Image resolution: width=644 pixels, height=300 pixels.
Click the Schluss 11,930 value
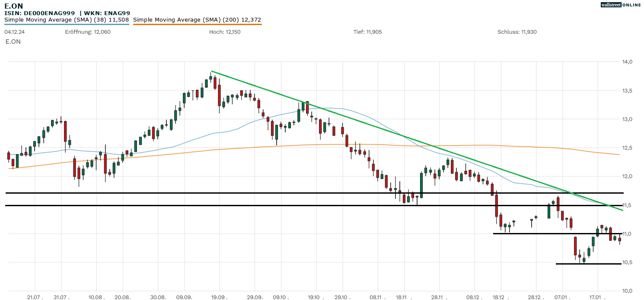click(x=517, y=32)
